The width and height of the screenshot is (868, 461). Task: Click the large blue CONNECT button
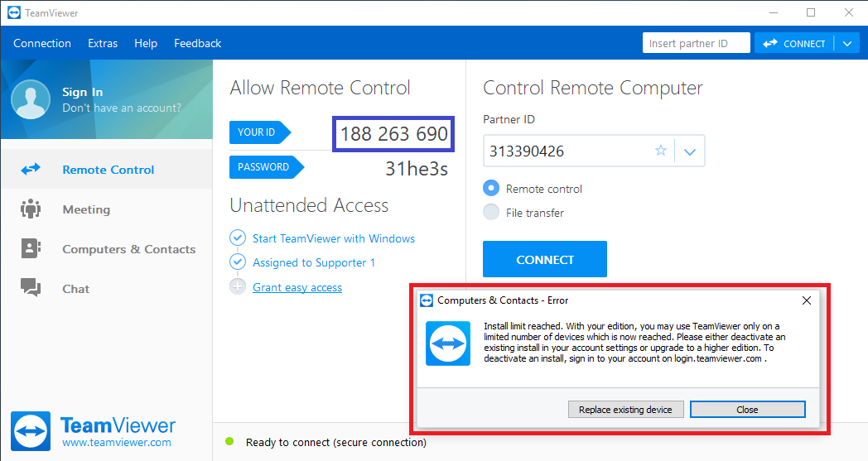pos(545,259)
